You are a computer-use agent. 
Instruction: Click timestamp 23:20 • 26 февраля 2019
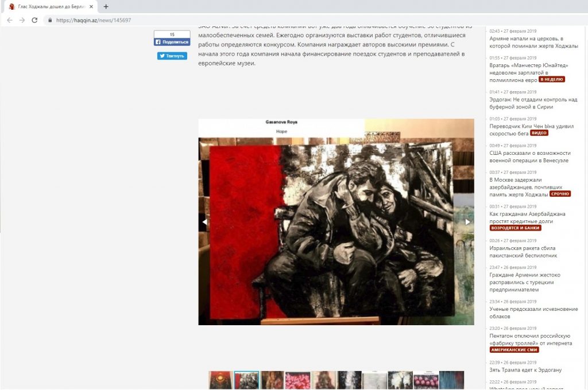click(x=513, y=328)
